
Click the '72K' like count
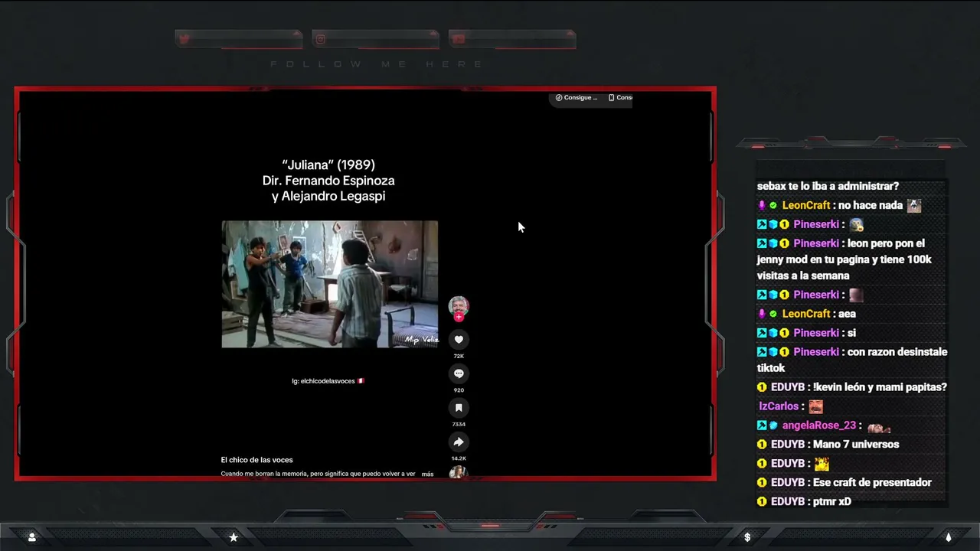459,356
